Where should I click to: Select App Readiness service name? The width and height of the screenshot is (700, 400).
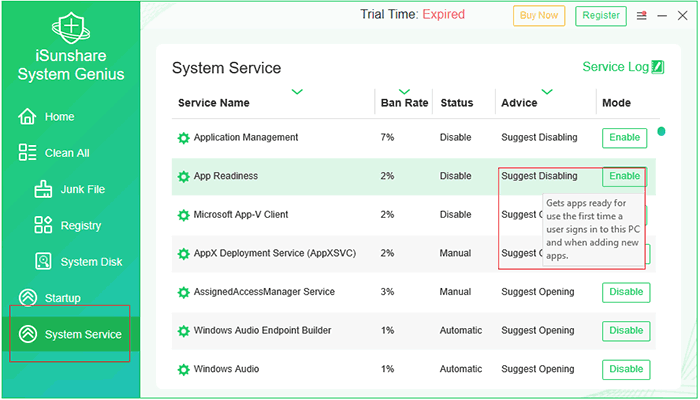(225, 176)
